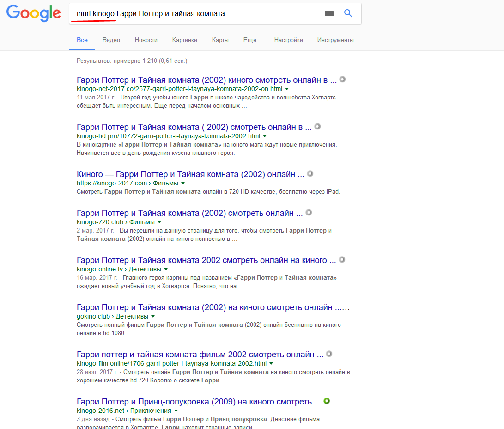Click snippet starting '28 июл. 2017 г.'
The width and height of the screenshot is (504, 429).
pos(213,376)
